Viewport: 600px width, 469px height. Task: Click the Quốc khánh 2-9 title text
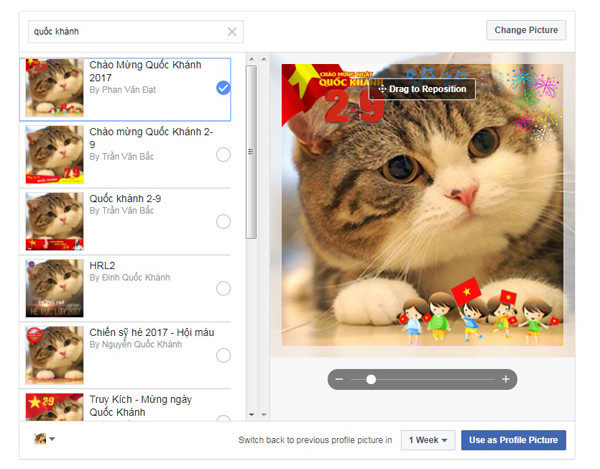pos(125,199)
